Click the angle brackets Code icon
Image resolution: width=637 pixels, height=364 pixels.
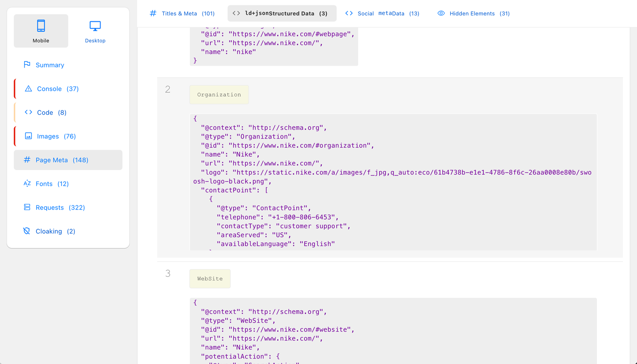pyautogui.click(x=28, y=112)
